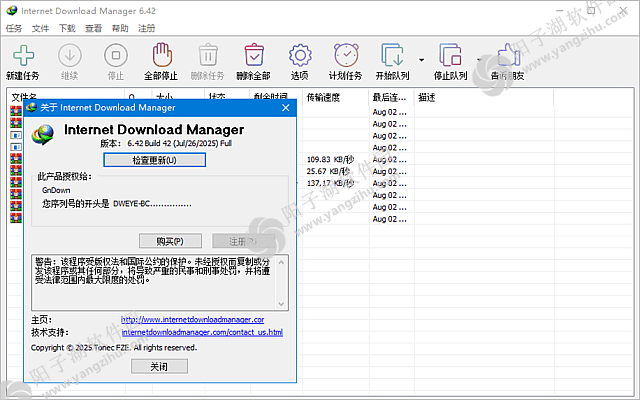Screen dimensions: 640x400
Task: Click the 开始队列 (start queue) icon
Action: (393, 55)
